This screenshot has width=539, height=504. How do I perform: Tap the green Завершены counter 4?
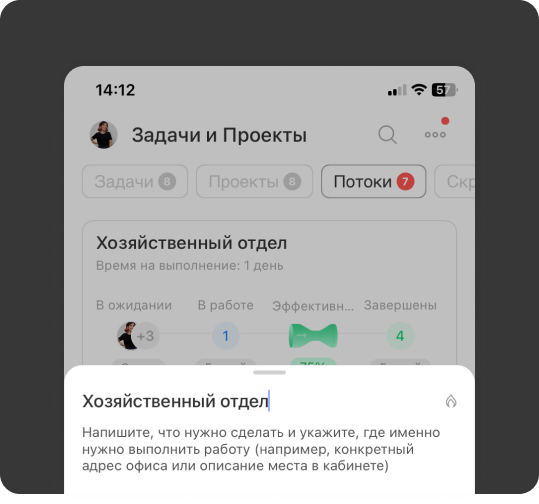pyautogui.click(x=400, y=336)
